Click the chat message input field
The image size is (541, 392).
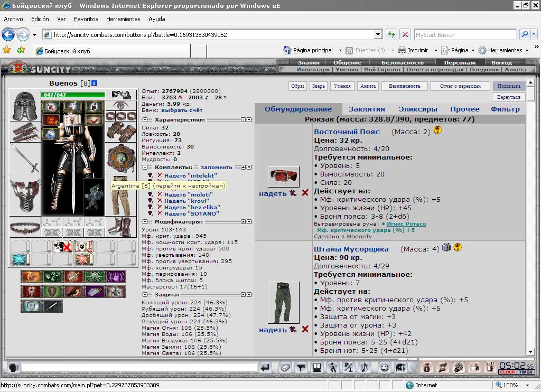coord(139,368)
